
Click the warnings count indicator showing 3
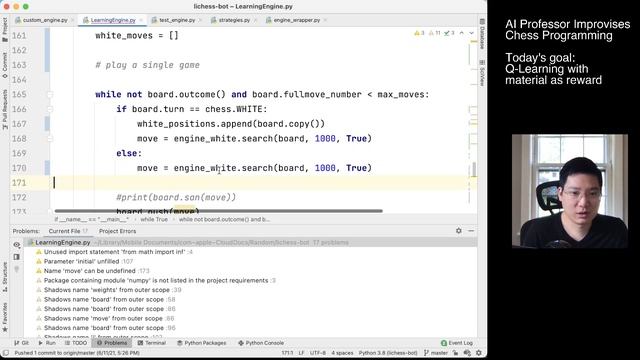click(419, 33)
